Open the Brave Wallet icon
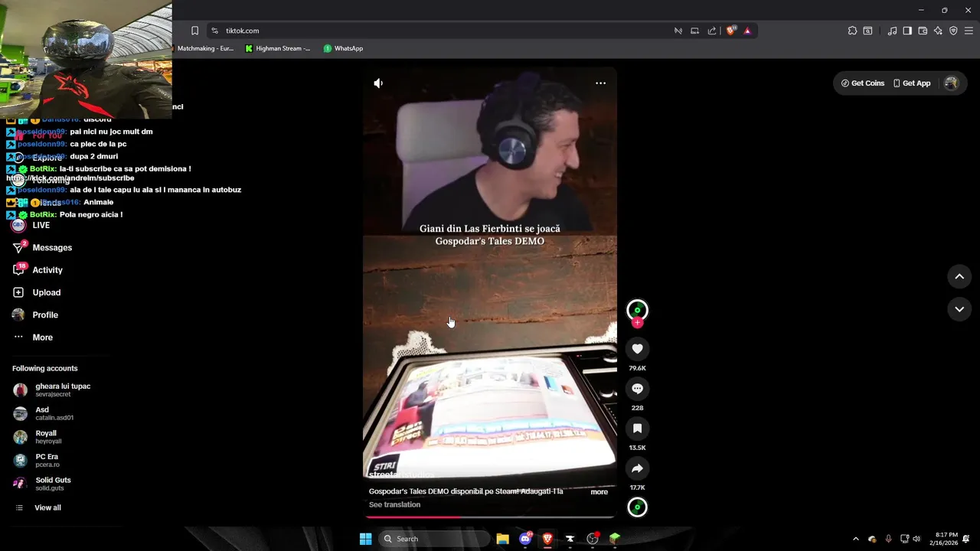The image size is (980, 551). [x=923, y=31]
